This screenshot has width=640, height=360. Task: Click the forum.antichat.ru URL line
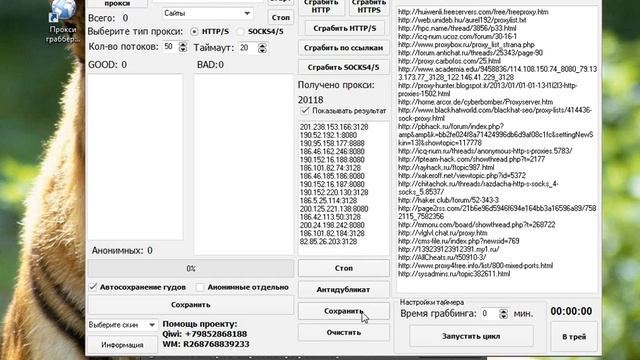click(470, 53)
